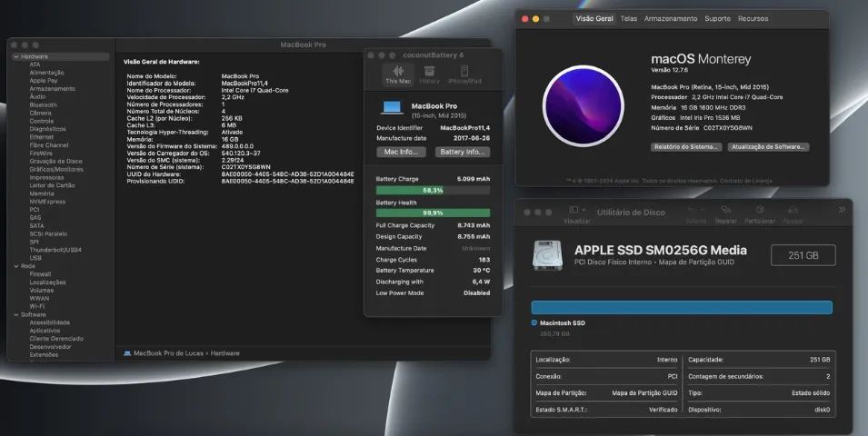Select Acessibilidade under Software
The image size is (868, 436).
(50, 322)
